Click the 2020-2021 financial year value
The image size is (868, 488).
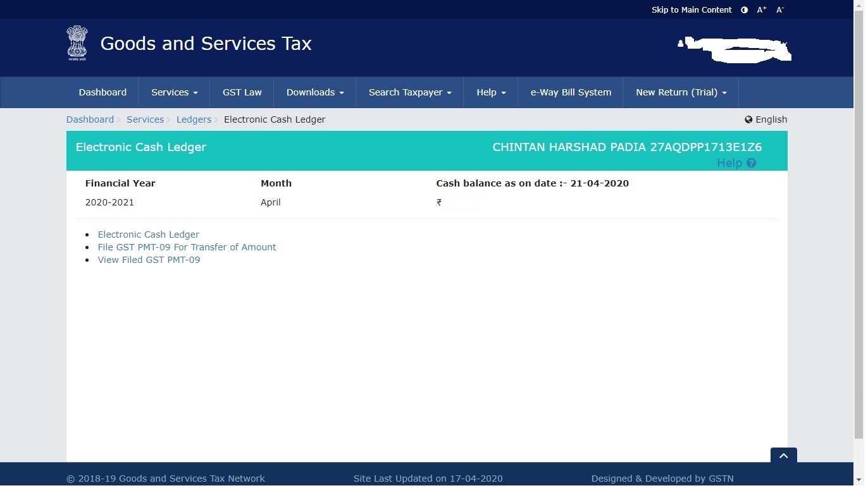(x=109, y=202)
